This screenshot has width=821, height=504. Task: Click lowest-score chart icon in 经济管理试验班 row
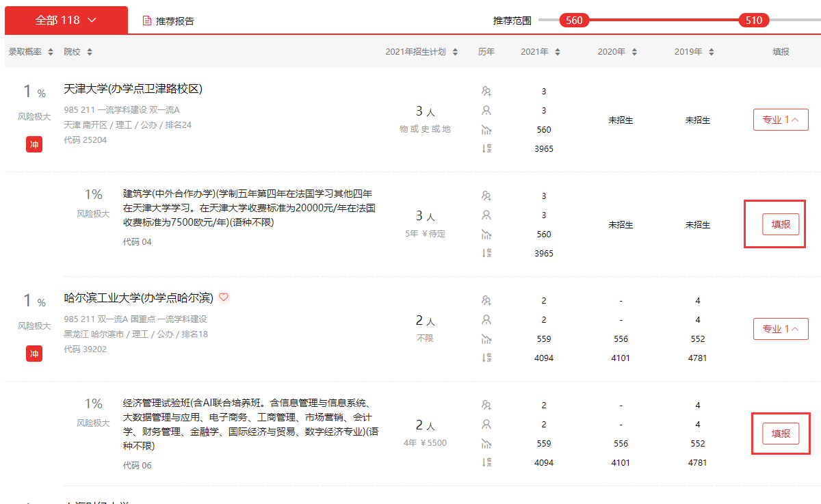486,443
